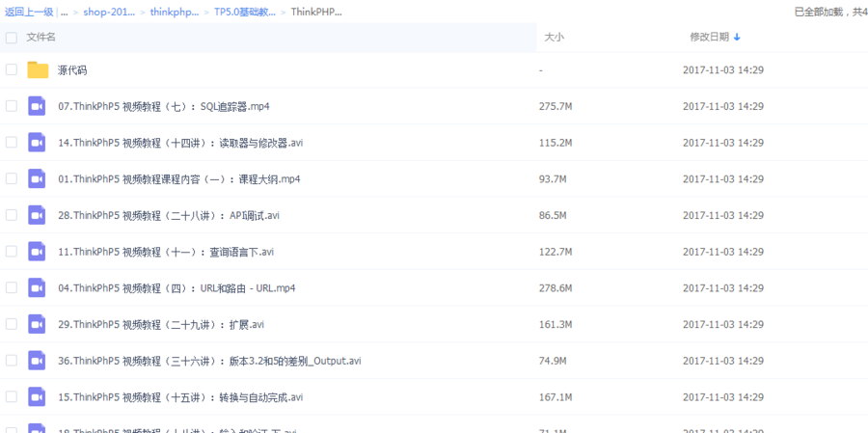Check the box for 源代码 folder
This screenshot has width=868, height=433.
click(11, 69)
